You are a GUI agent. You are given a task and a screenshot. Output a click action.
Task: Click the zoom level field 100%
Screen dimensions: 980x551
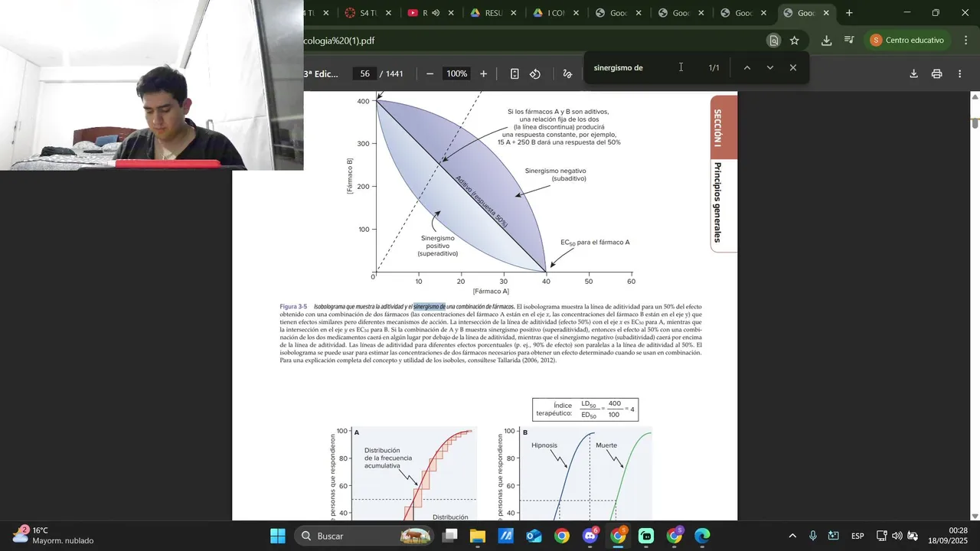[x=457, y=73]
